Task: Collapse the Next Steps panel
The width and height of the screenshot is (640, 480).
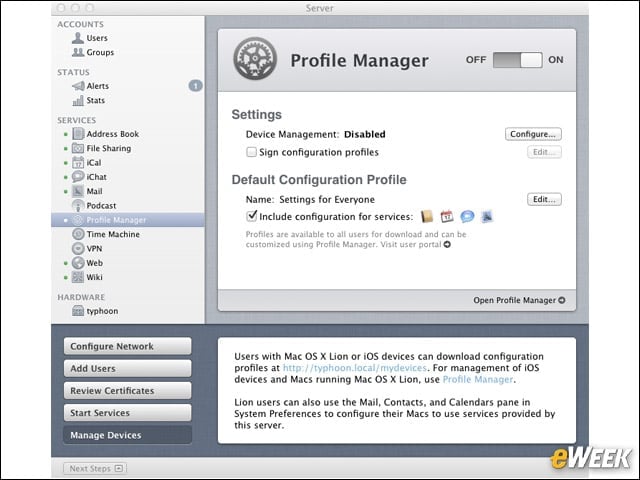Action: tap(95, 468)
